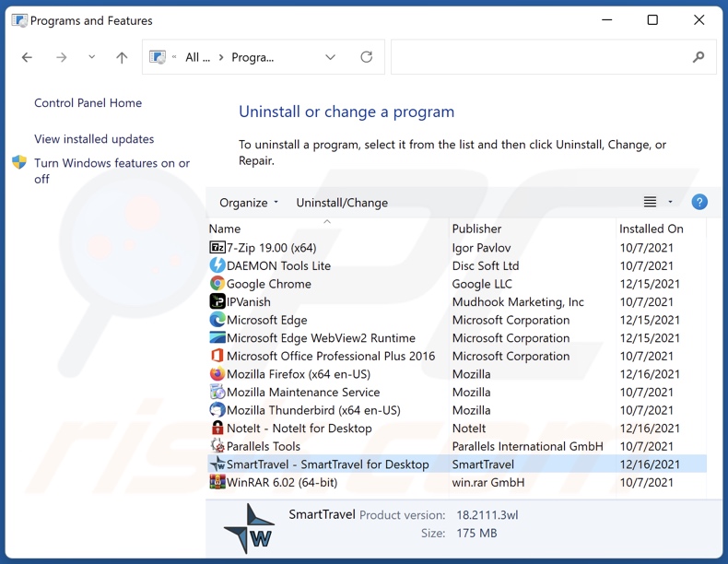Viewport: 728px width, 564px height.
Task: Click the Windows features shield icon
Action: 19,162
